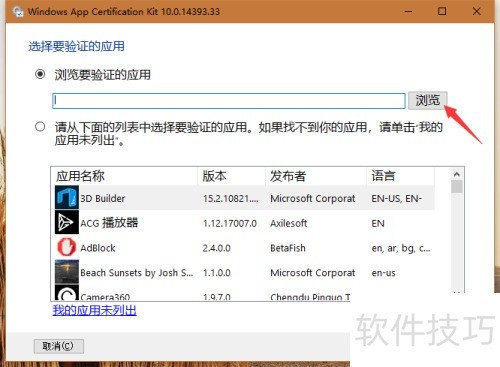Viewport: 500px width, 367px height.
Task: Sort by the 语言 column header
Action: (x=401, y=176)
